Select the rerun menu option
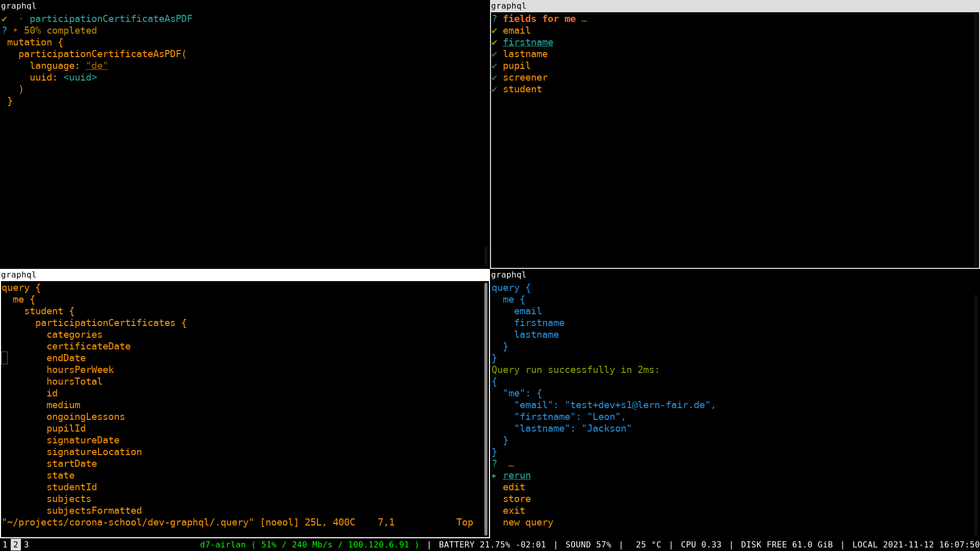The image size is (980, 551). tap(517, 475)
